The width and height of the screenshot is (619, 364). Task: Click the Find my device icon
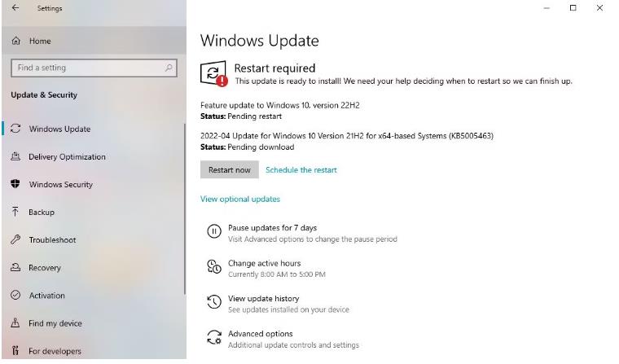(x=15, y=322)
